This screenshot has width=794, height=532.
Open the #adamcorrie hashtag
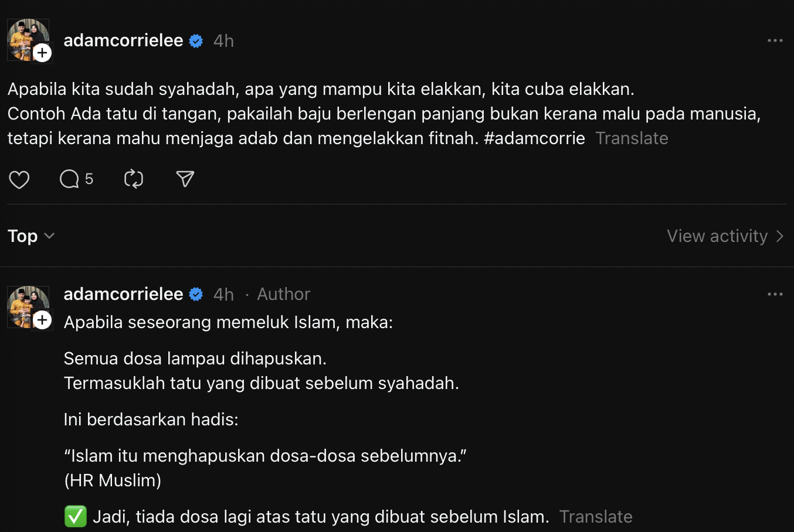click(534, 138)
